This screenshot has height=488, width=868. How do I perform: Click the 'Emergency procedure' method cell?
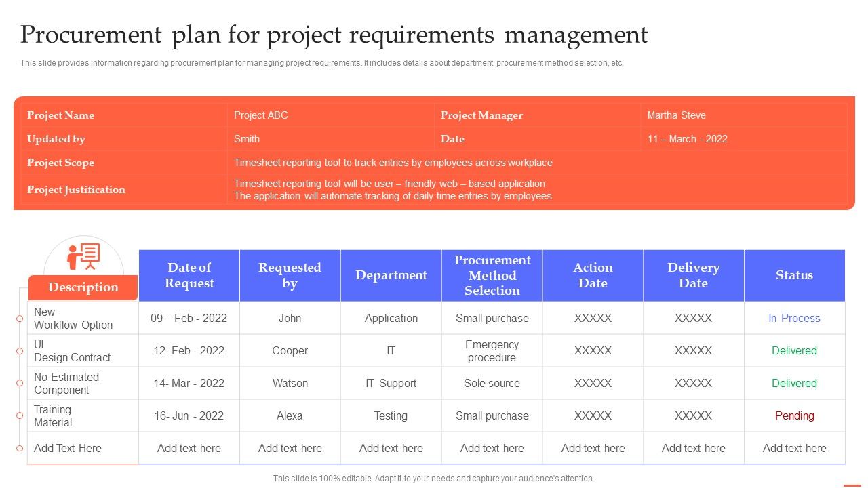(492, 351)
